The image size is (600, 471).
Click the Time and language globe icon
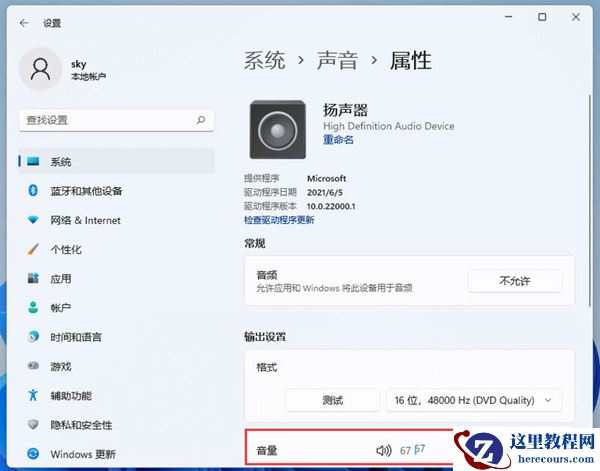33,337
